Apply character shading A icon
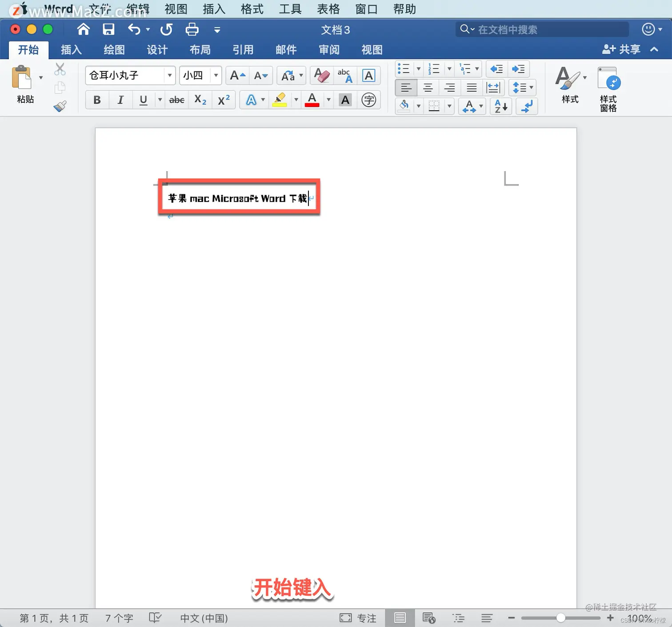This screenshot has height=627, width=672. 345,100
